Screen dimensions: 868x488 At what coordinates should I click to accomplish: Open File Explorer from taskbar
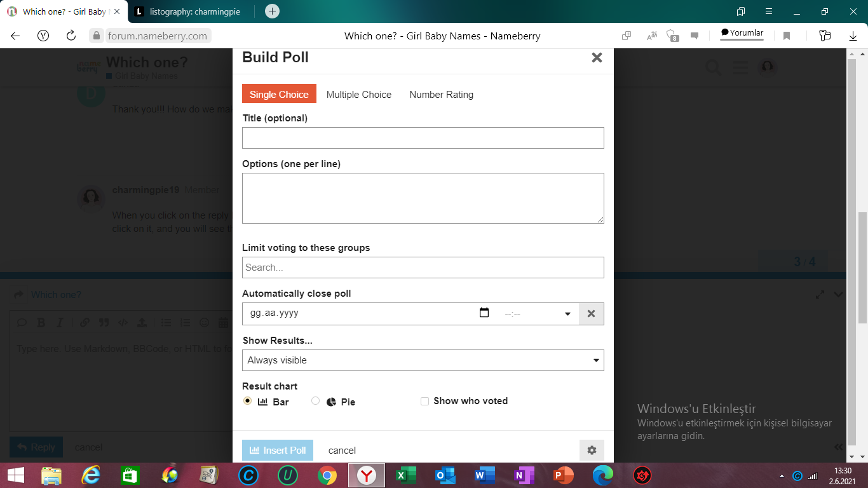tap(52, 475)
